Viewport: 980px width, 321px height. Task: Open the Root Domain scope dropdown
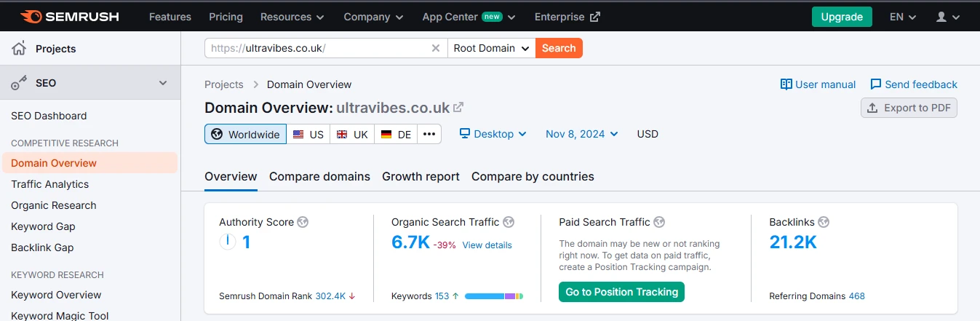(491, 48)
